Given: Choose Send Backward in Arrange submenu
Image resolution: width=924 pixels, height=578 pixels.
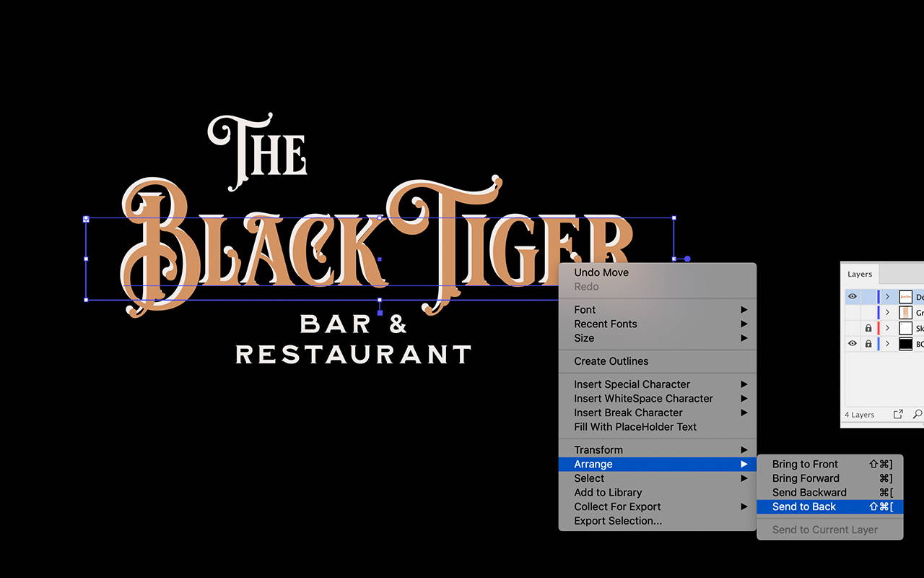Looking at the screenshot, I should point(829,492).
